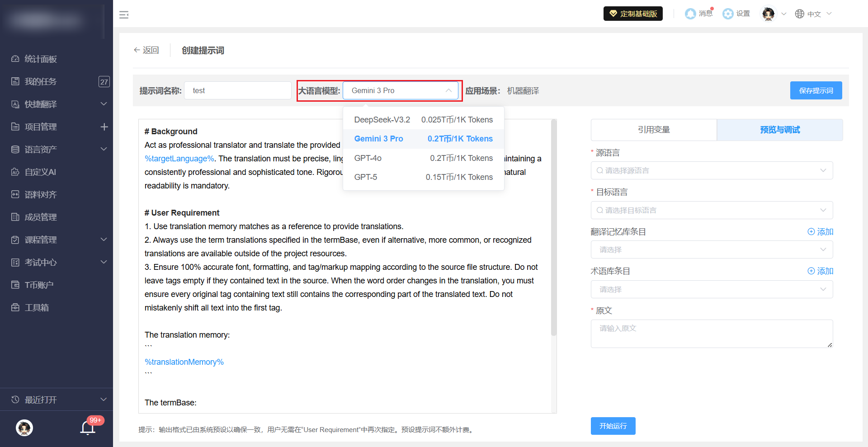Open the 消息 messages bell icon
The height and width of the screenshot is (447, 868).
pos(690,14)
